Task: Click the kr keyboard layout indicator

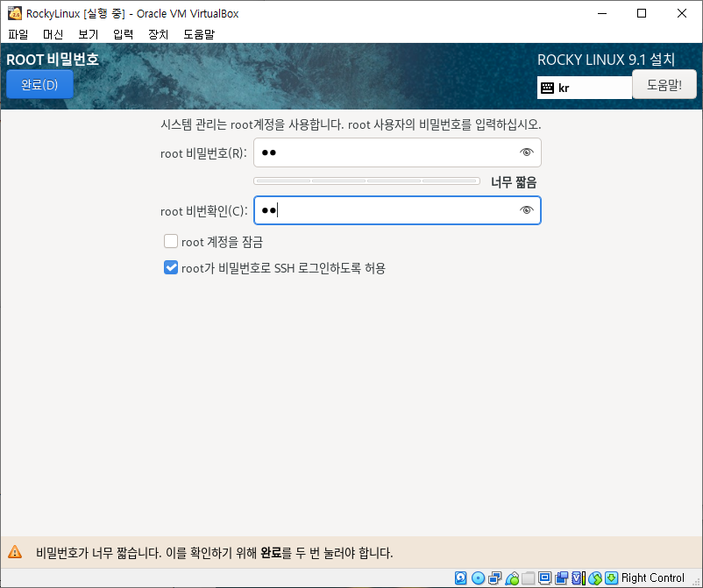Action: 584,88
